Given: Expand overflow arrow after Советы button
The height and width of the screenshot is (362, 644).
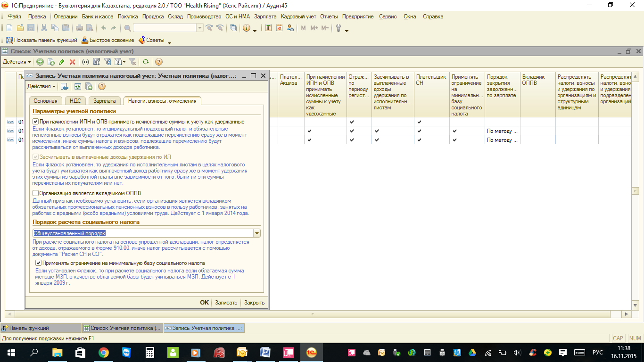Looking at the screenshot, I should 169,42.
